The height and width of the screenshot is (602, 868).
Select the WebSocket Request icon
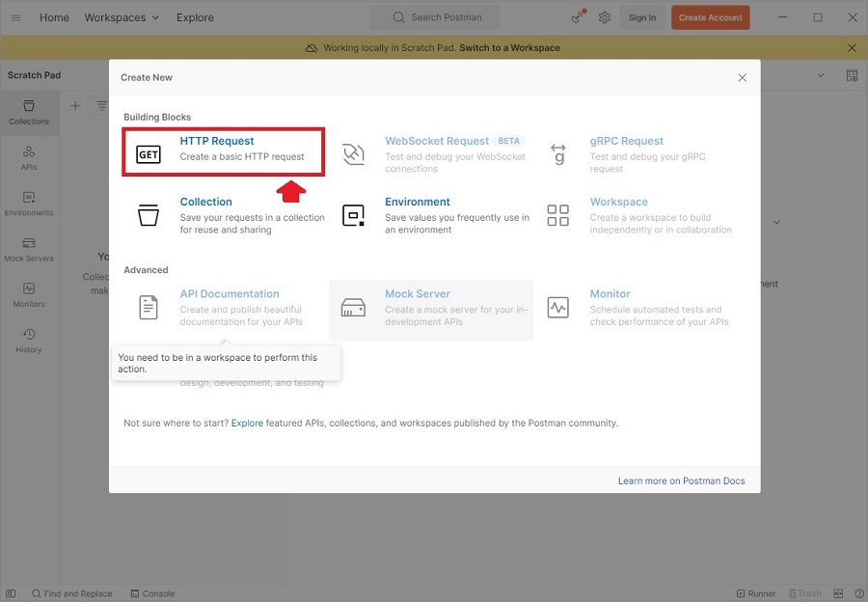coord(354,154)
